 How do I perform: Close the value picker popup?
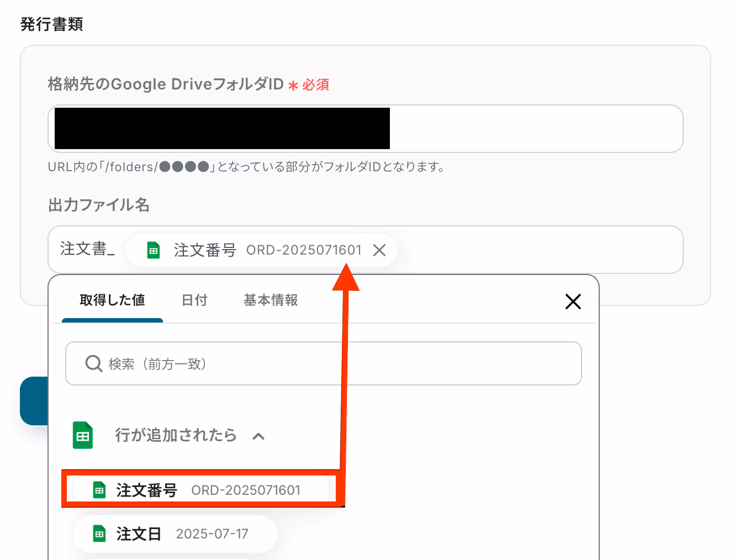pos(573,301)
